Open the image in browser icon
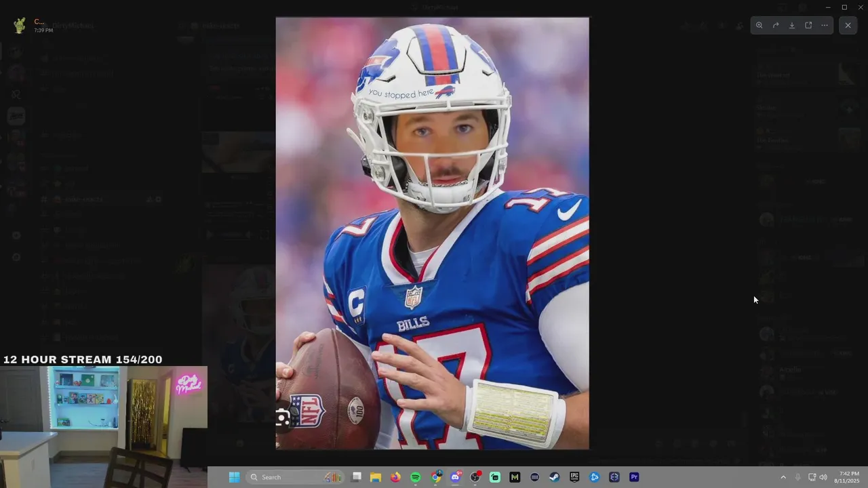The width and height of the screenshot is (868, 488). (x=808, y=25)
